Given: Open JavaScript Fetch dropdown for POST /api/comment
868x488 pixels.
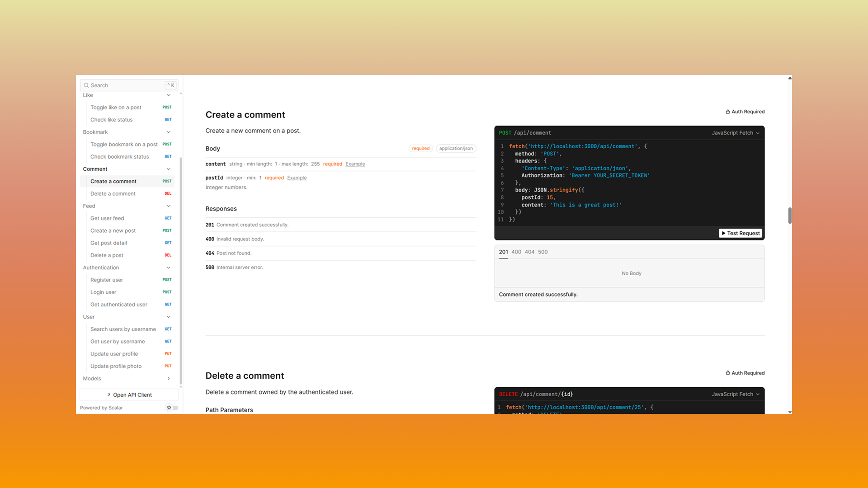Looking at the screenshot, I should 736,133.
